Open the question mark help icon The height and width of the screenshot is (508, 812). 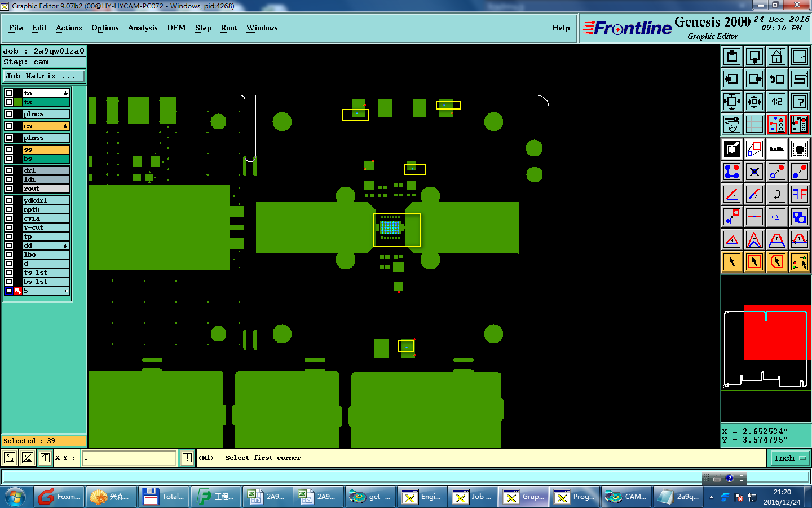800,102
